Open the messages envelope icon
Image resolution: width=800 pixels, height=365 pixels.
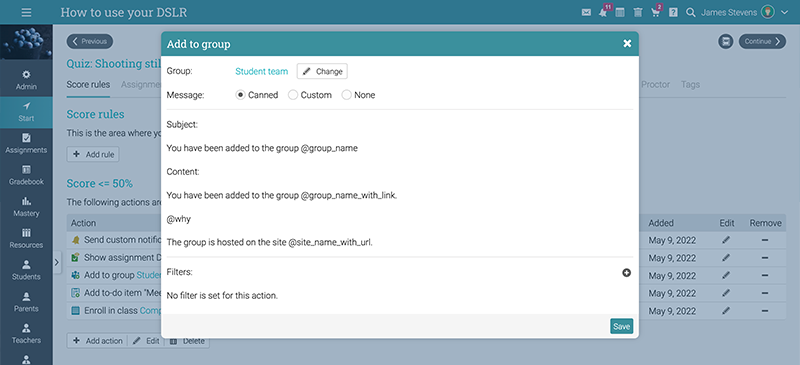click(586, 13)
